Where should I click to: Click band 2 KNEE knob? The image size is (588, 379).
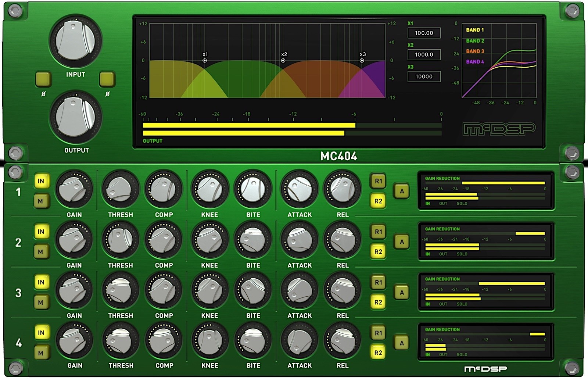(x=209, y=240)
